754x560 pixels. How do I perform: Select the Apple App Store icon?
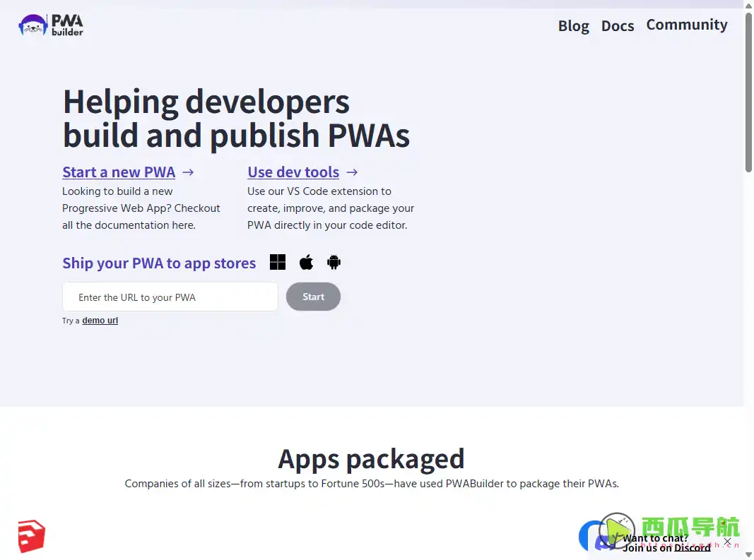pyautogui.click(x=306, y=262)
